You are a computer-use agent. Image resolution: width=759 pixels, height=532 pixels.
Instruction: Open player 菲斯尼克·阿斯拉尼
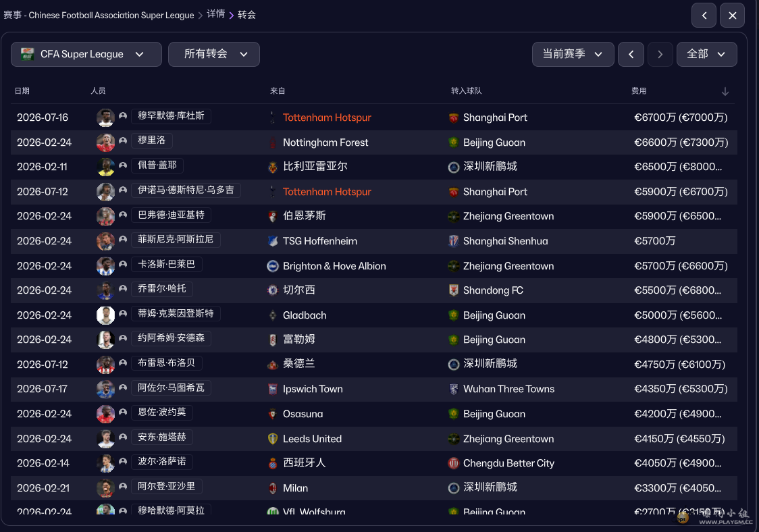(x=176, y=239)
